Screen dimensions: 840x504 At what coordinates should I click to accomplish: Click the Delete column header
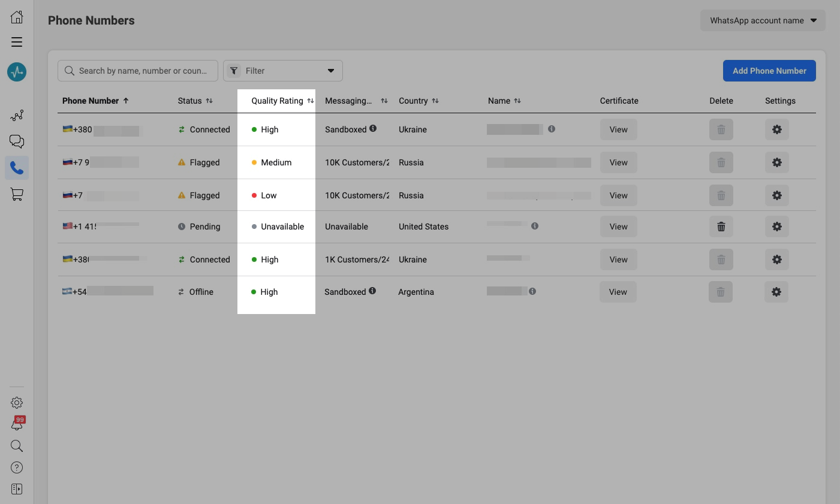click(721, 101)
